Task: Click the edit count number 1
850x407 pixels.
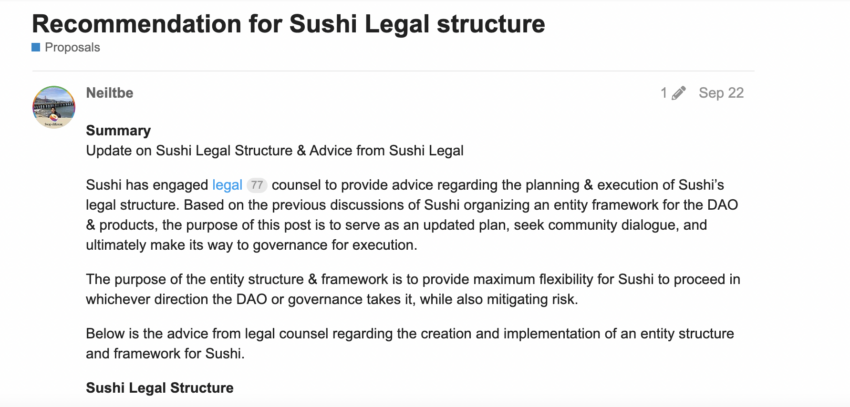Action: tap(663, 93)
